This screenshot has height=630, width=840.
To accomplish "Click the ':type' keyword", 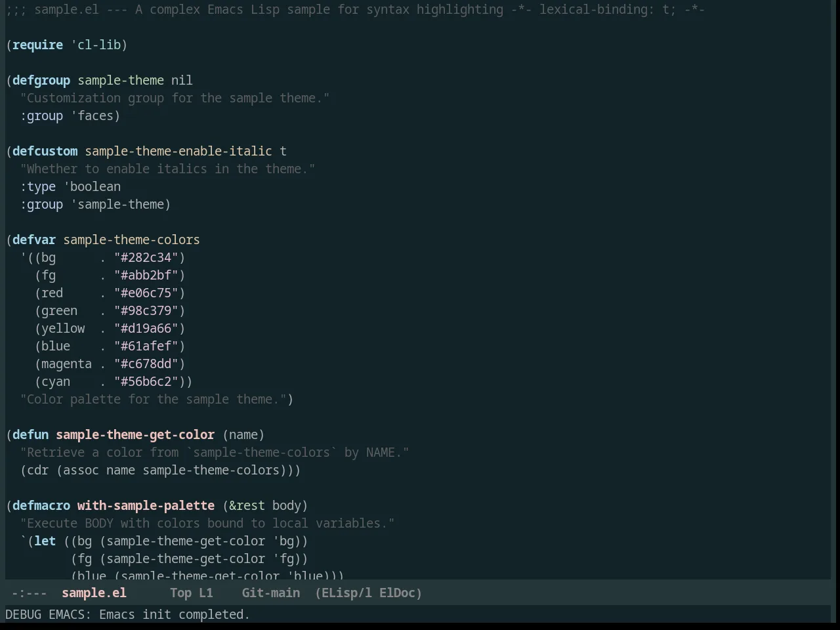I will tap(37, 186).
